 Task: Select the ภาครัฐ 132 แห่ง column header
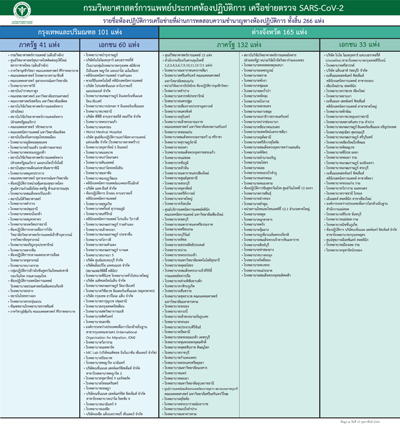pos(239,45)
